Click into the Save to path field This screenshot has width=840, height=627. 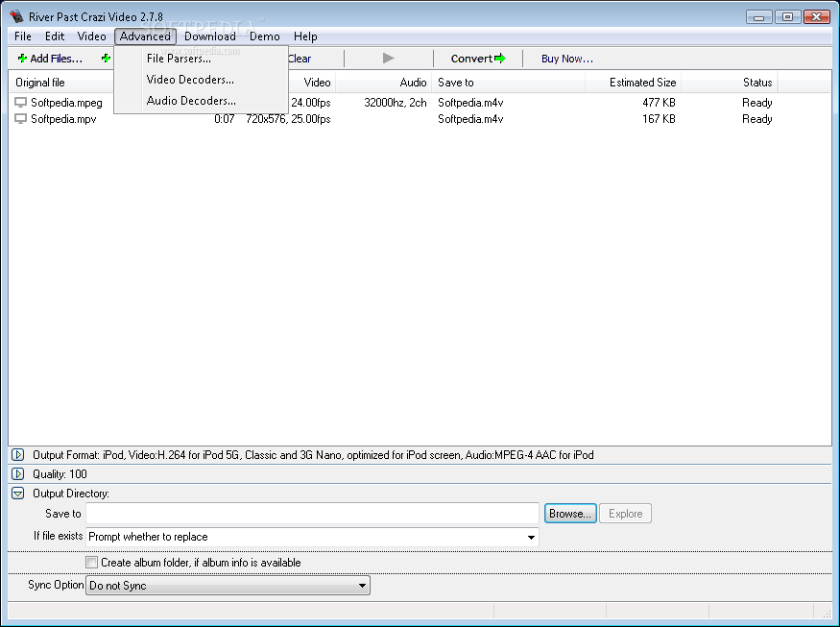[x=312, y=514]
